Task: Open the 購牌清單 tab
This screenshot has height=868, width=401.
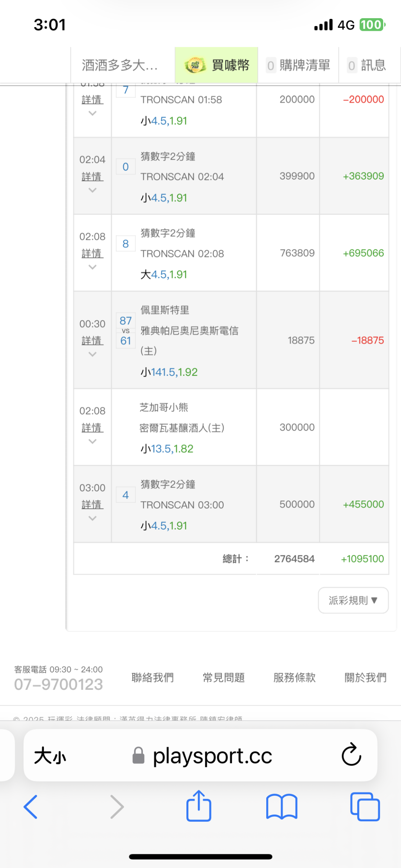Action: click(299, 66)
